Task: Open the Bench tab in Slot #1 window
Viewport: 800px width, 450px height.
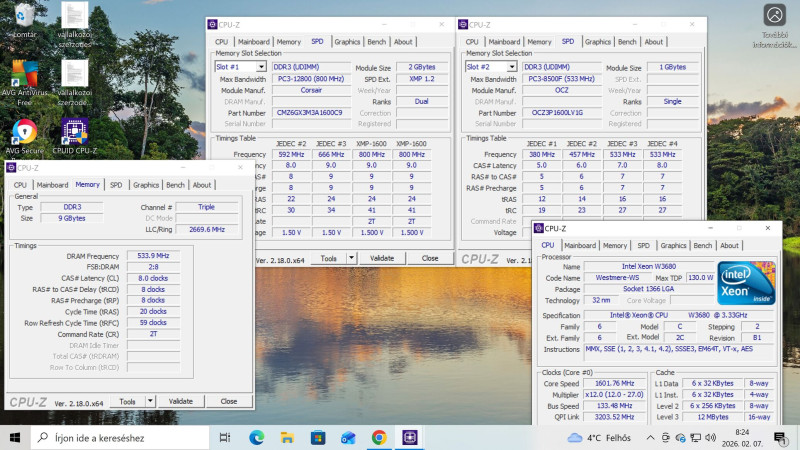Action: point(376,42)
